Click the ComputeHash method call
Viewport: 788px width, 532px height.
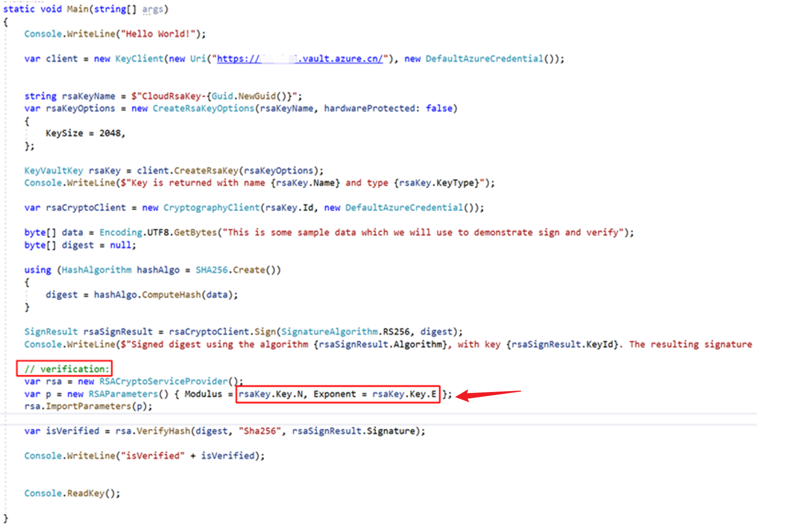coord(171,295)
